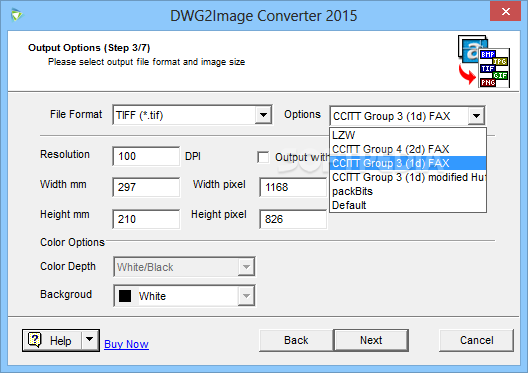The height and width of the screenshot is (373, 528).
Task: Click the black Backgroud color swatch
Action: [125, 296]
